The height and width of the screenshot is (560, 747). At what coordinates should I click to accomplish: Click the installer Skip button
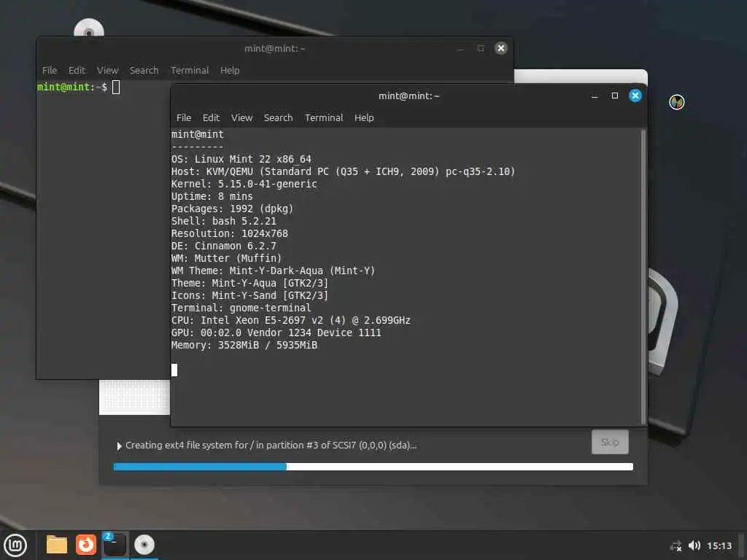click(610, 442)
